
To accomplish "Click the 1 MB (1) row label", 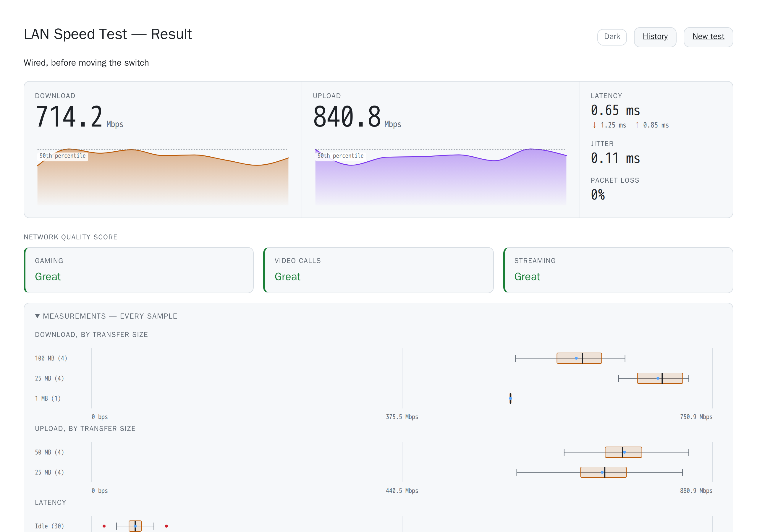I will tap(48, 398).
